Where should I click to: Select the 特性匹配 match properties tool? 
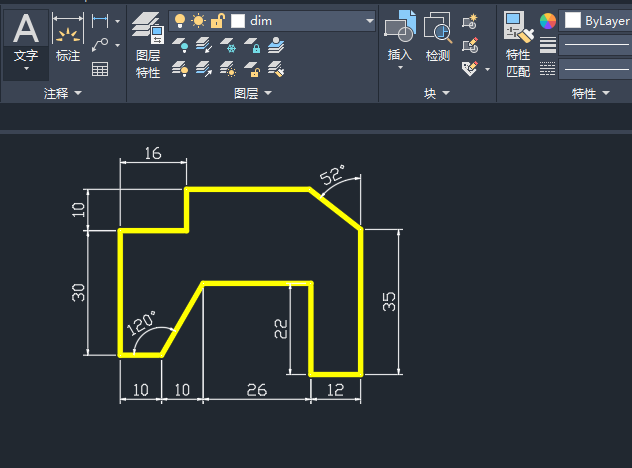point(518,44)
